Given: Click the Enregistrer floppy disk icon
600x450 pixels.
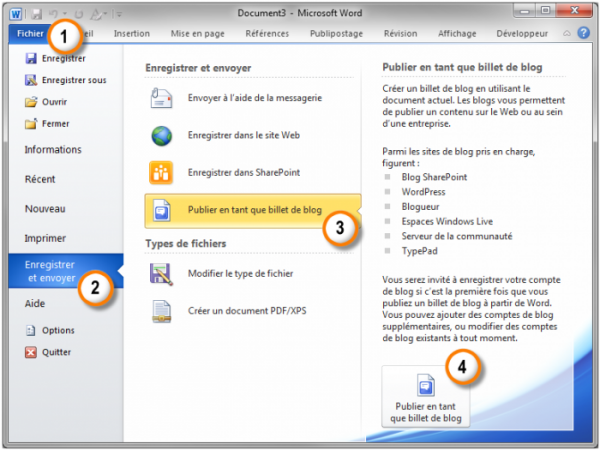Looking at the screenshot, I should (31, 58).
